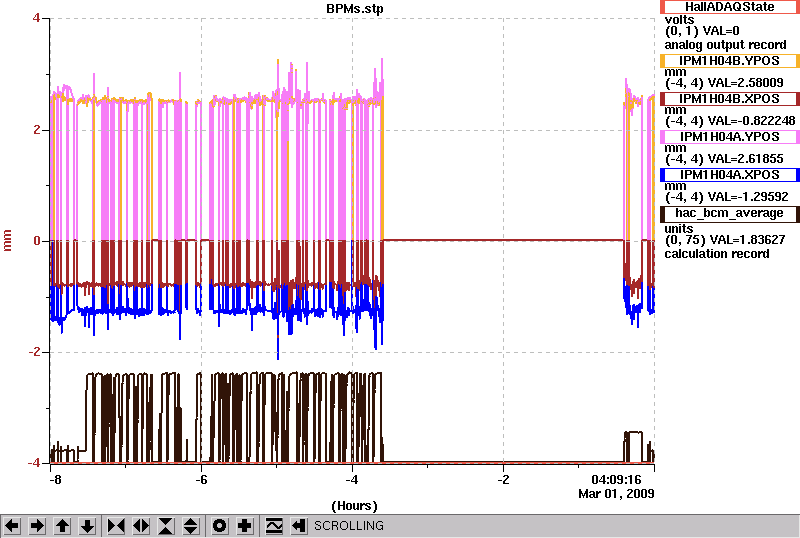Click the vertical zoom-out (up/down triangles) icon

point(191,526)
